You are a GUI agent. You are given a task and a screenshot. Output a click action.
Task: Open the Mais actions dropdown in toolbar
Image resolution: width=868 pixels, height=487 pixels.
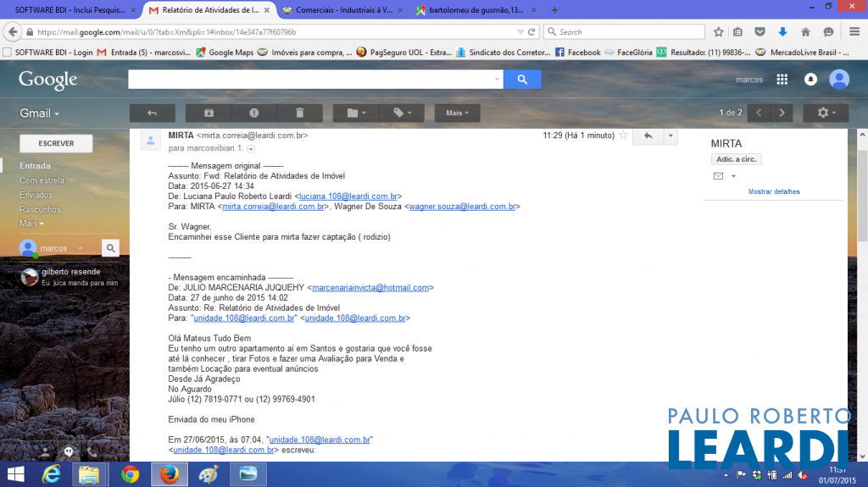click(x=458, y=113)
